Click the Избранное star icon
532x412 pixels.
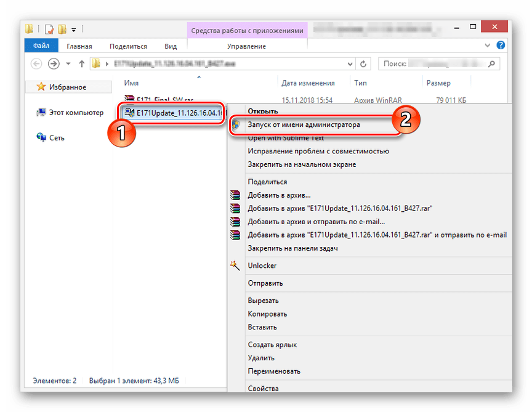tap(41, 87)
